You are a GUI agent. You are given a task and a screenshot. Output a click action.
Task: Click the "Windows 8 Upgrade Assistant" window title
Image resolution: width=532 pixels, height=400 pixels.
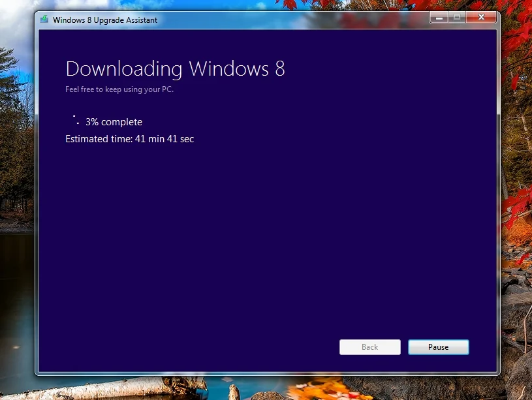coord(105,20)
